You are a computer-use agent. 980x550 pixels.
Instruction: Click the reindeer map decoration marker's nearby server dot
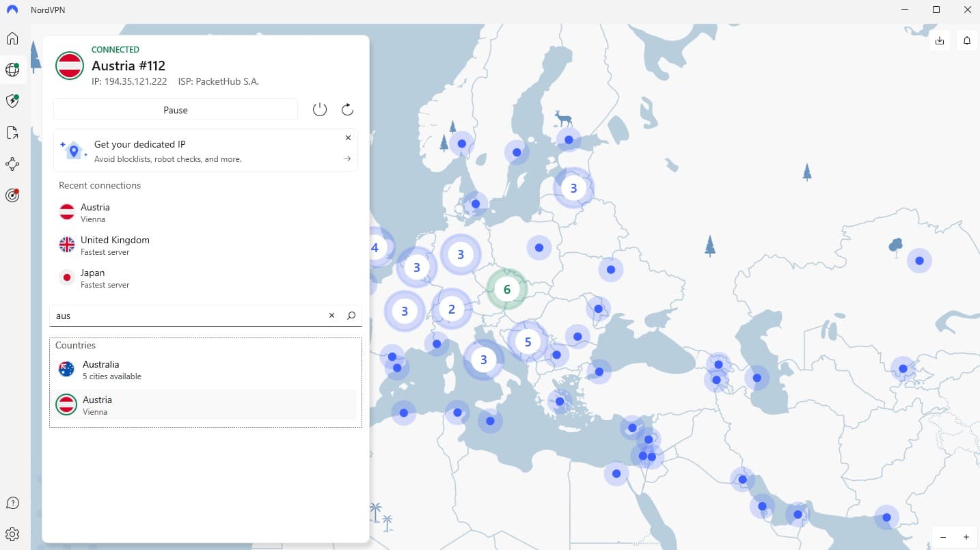click(x=569, y=139)
